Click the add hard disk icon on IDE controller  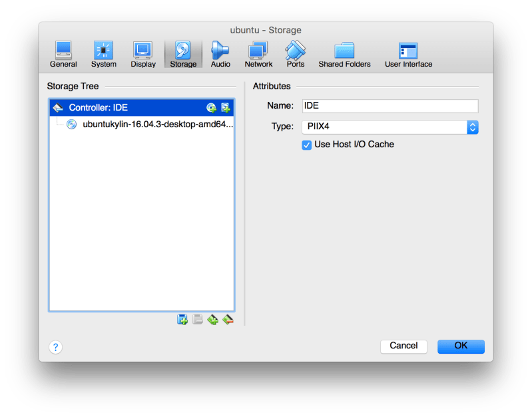[x=226, y=108]
